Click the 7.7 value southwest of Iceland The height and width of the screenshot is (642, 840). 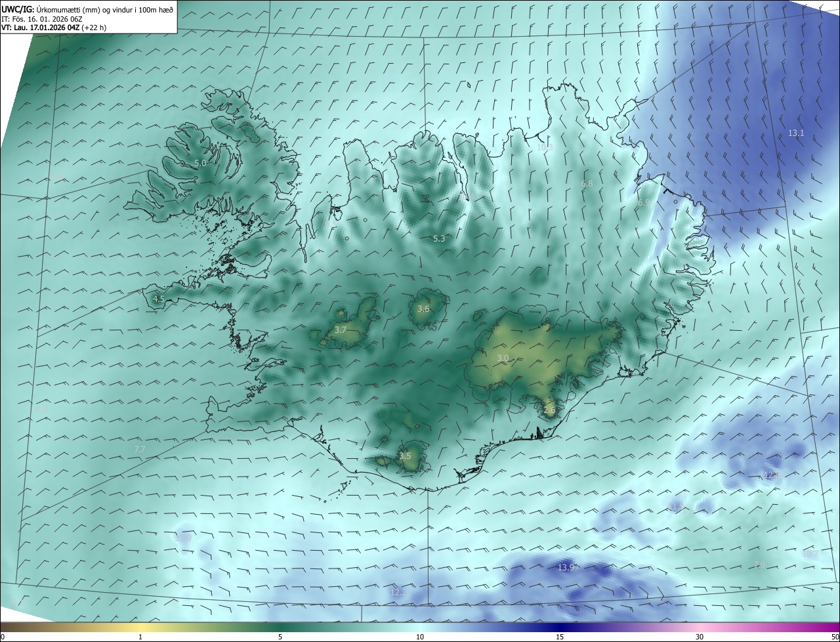pyautogui.click(x=139, y=449)
